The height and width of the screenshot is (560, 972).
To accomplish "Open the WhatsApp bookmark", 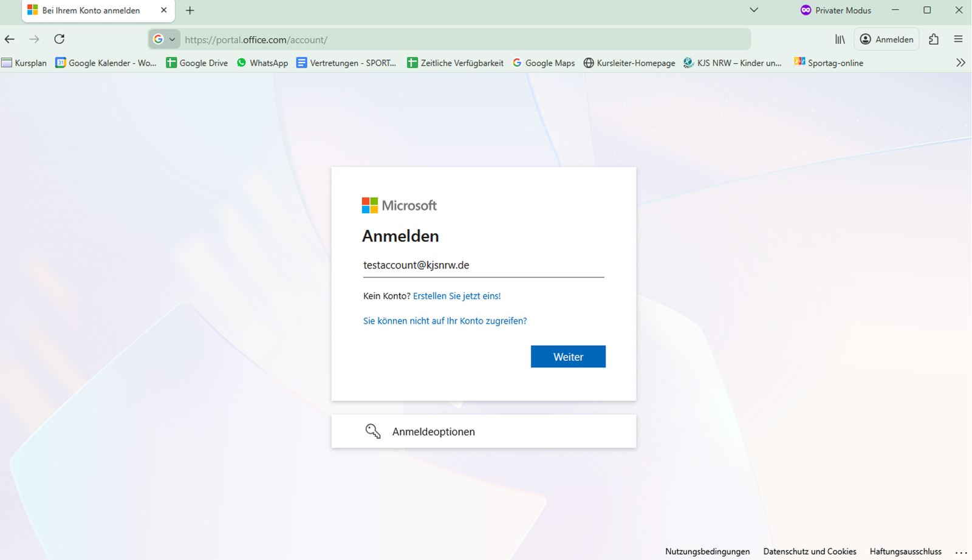I will coord(262,63).
